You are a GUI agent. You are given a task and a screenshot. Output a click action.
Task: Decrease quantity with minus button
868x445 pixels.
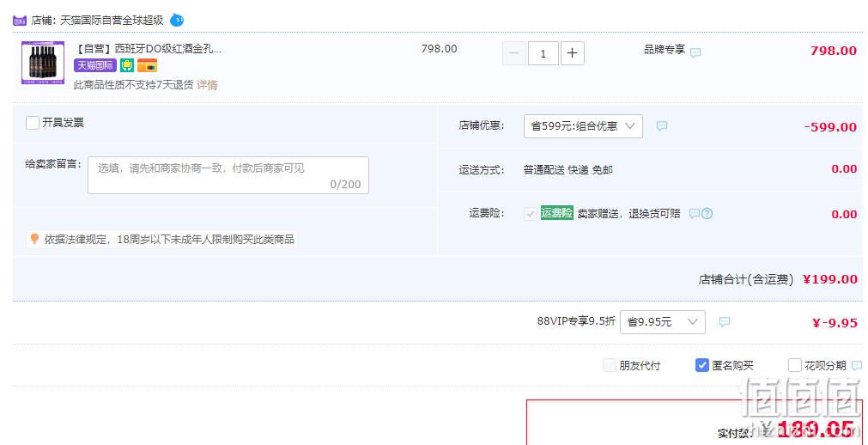click(x=513, y=54)
